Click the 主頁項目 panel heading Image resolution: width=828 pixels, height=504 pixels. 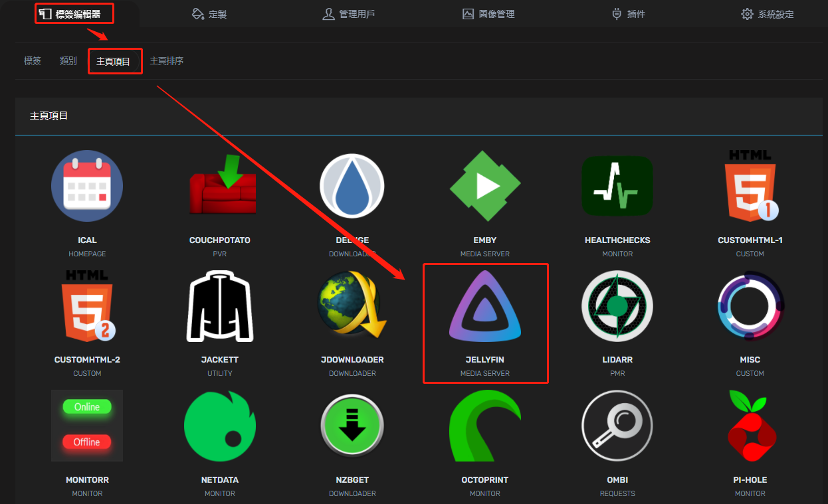coord(49,116)
